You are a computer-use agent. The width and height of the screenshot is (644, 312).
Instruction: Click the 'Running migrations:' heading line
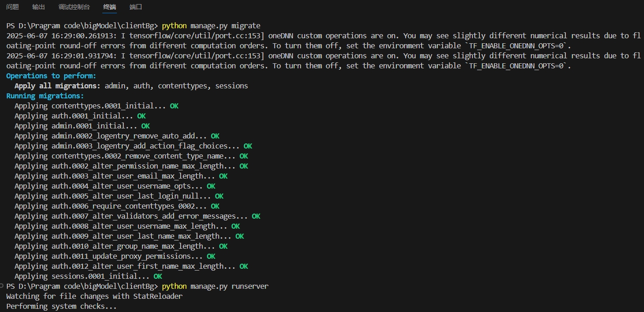coord(45,96)
